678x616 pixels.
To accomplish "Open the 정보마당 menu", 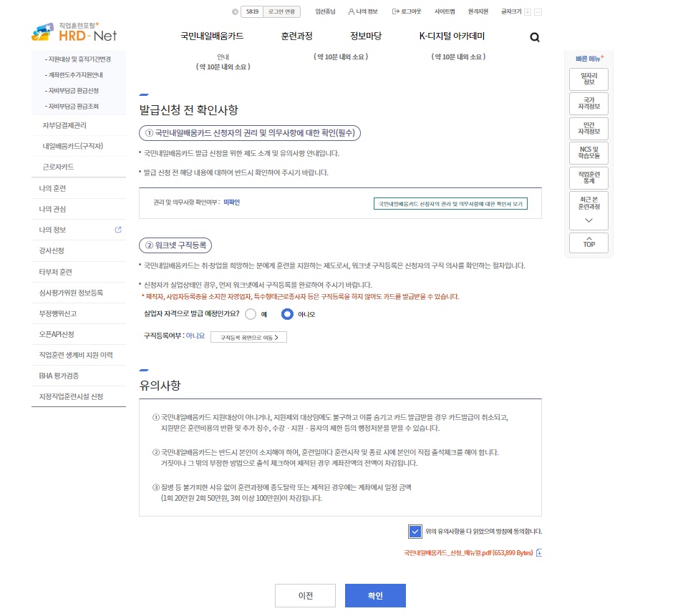I will (367, 37).
